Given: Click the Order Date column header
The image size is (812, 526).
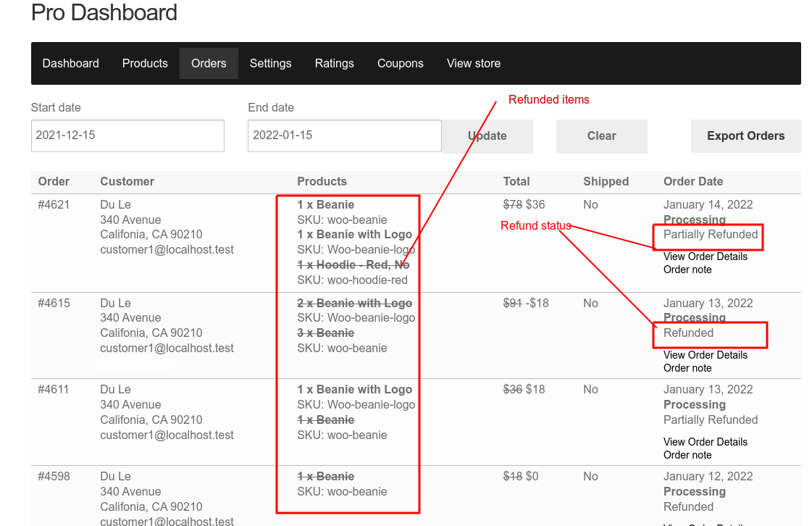Looking at the screenshot, I should [692, 181].
